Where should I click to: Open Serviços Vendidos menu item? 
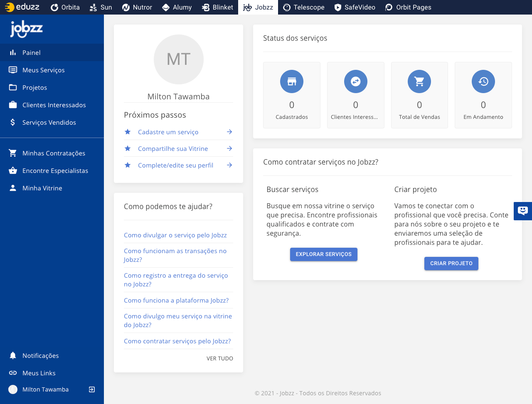click(52, 122)
